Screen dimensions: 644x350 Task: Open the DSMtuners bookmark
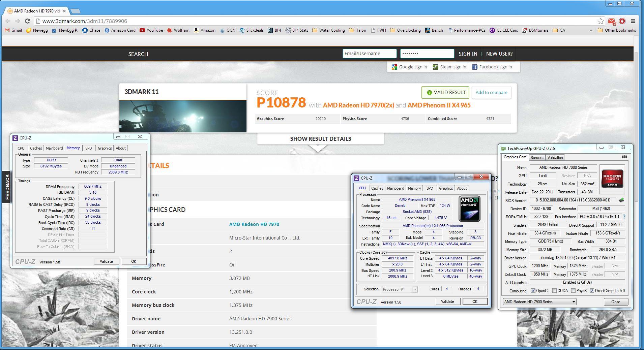pyautogui.click(x=535, y=30)
